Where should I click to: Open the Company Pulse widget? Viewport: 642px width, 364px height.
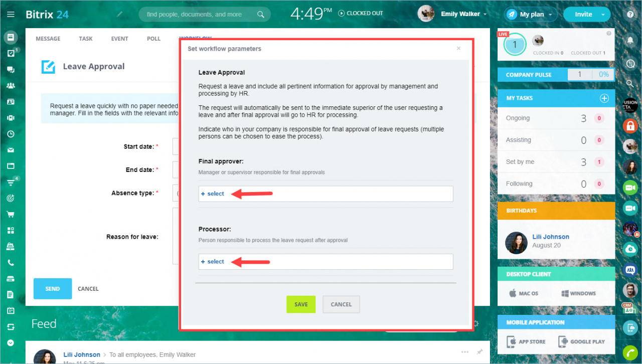pos(556,75)
